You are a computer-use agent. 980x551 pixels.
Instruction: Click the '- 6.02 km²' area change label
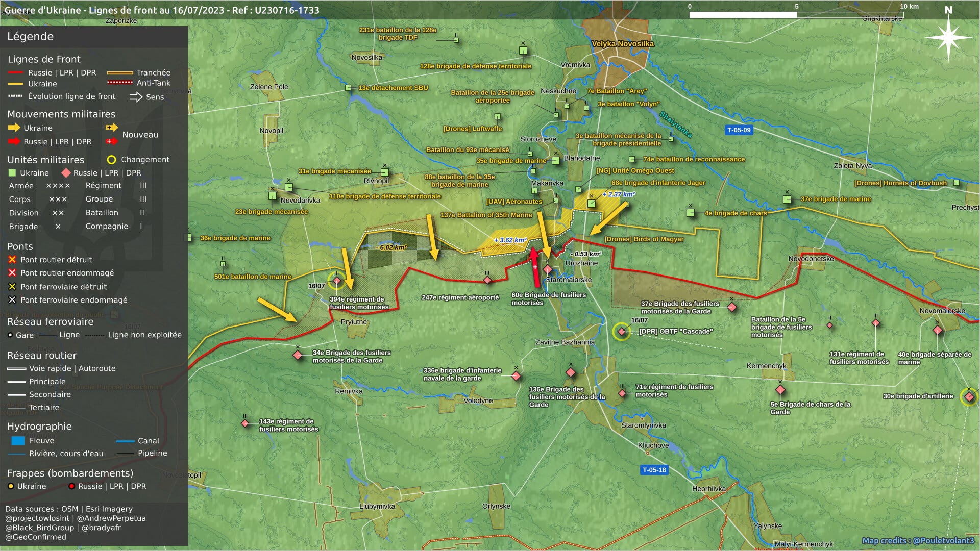tap(391, 247)
